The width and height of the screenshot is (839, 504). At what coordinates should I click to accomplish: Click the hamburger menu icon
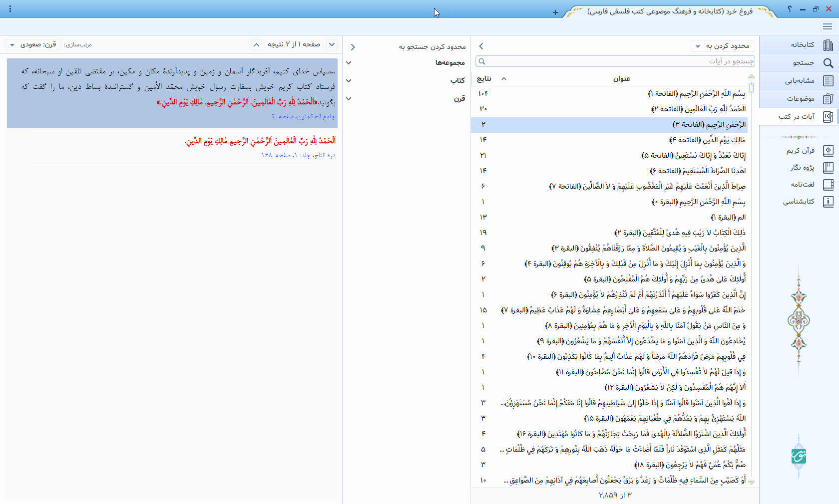[x=828, y=26]
